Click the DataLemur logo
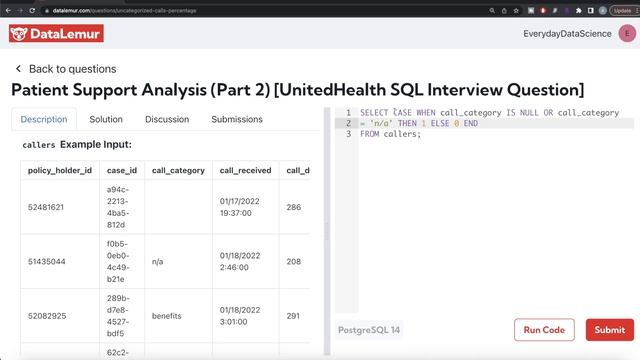Image resolution: width=640 pixels, height=360 pixels. (56, 33)
